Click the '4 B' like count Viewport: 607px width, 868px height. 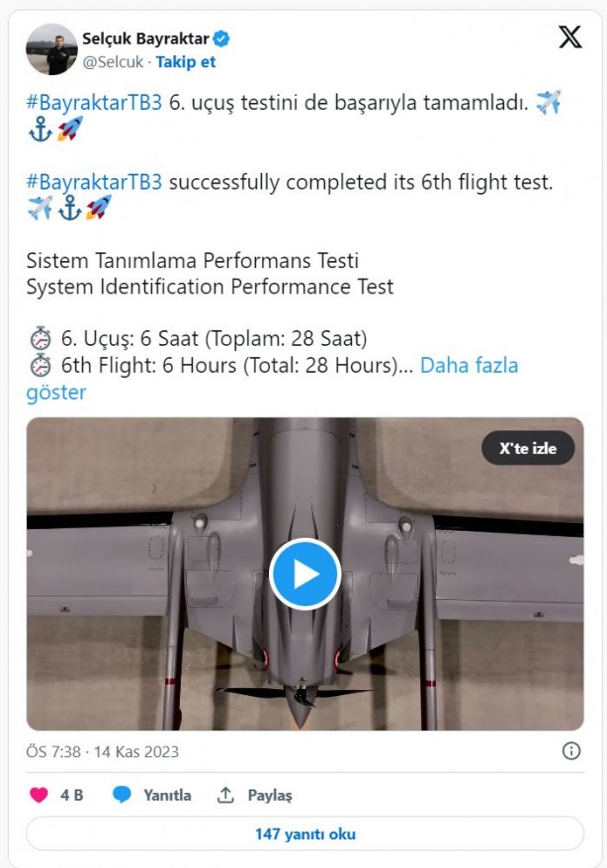(71, 795)
